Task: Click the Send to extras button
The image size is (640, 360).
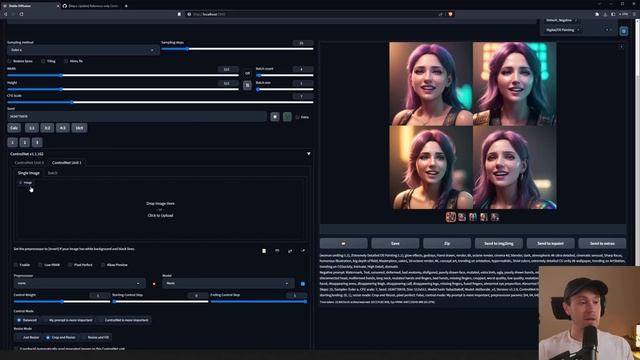Action: [602, 243]
